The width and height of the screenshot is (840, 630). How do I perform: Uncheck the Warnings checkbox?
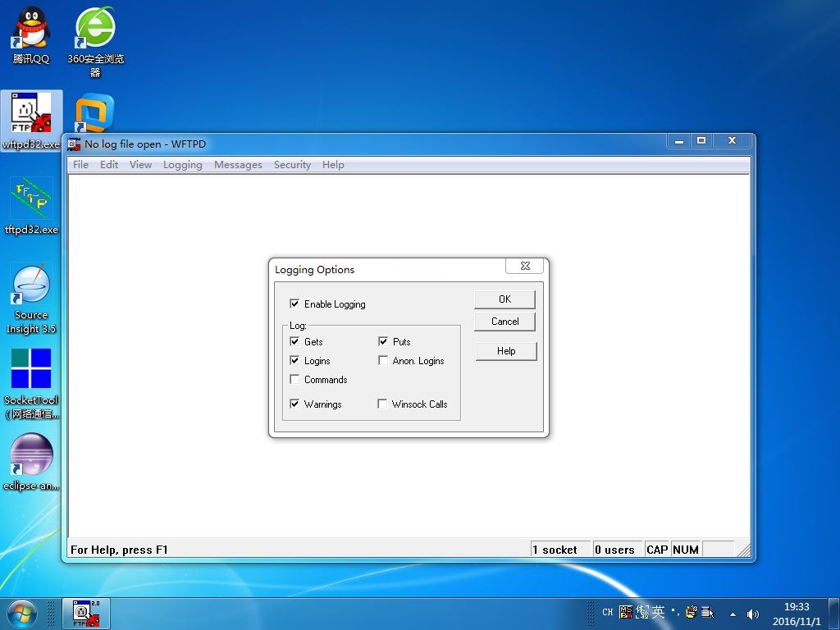point(294,404)
